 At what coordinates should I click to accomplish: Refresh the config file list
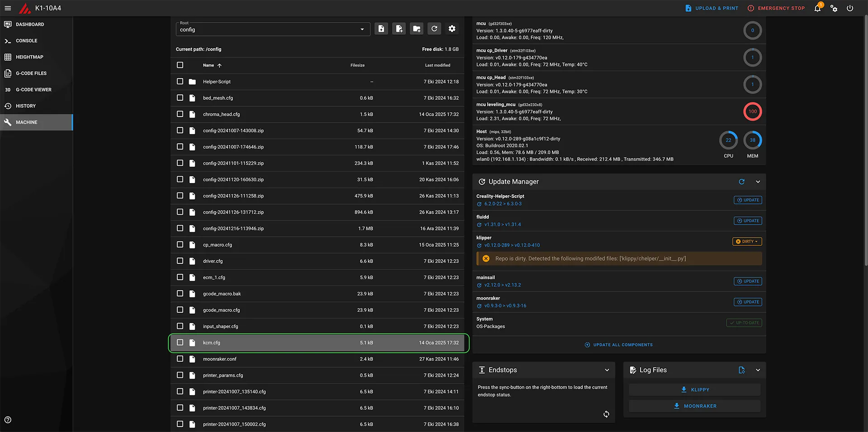coord(434,29)
